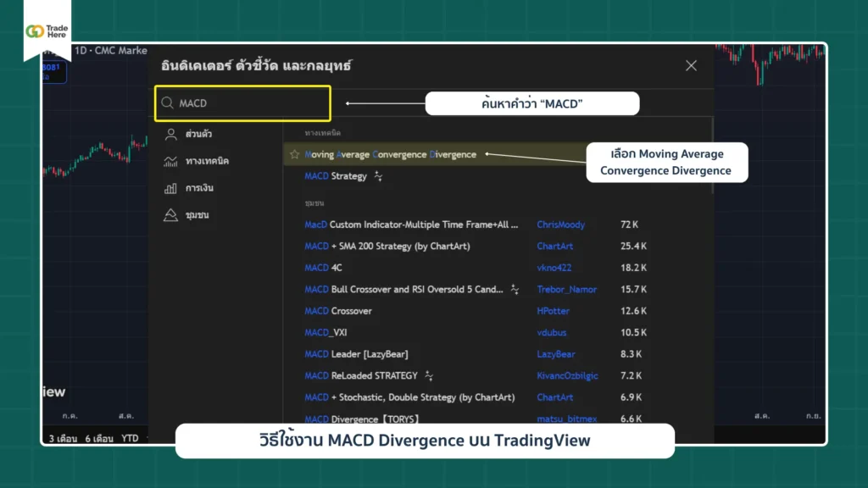This screenshot has width=868, height=488.
Task: Add the MACD 4C indicator
Action: 323,268
